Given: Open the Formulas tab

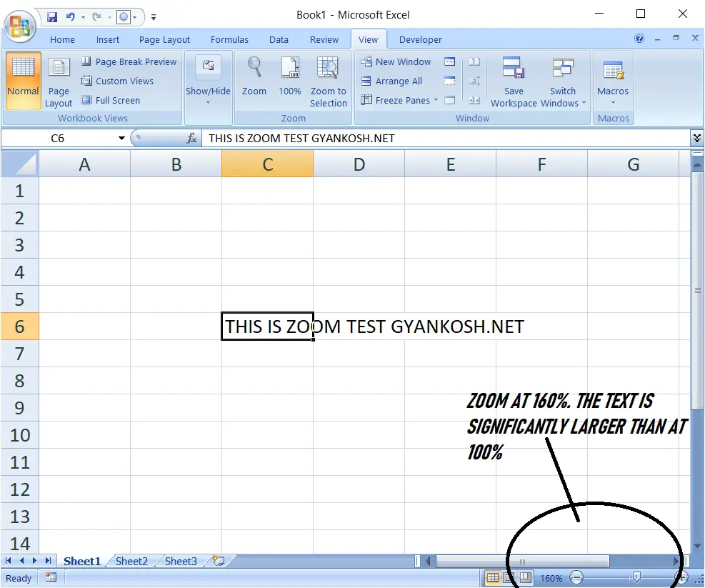Looking at the screenshot, I should pyautogui.click(x=229, y=39).
